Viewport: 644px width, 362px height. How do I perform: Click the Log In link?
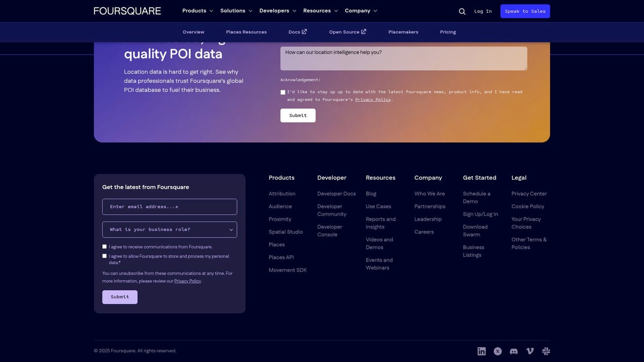(483, 11)
